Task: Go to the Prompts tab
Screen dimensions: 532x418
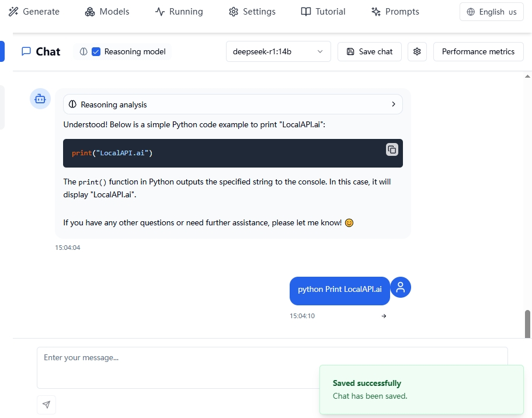Action: click(x=395, y=12)
